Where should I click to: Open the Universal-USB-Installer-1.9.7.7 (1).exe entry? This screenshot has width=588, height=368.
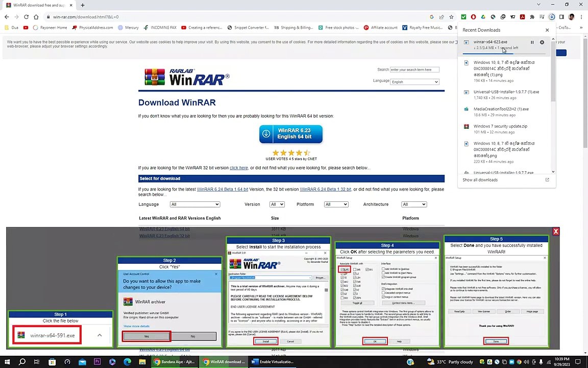(x=505, y=94)
